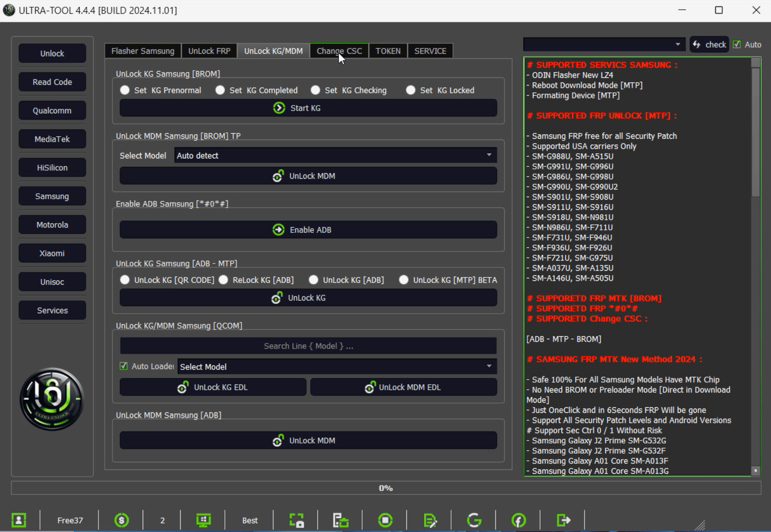Screen dimensions: 771x532
Task: Open Unlock section in sidebar
Action: click(x=52, y=53)
